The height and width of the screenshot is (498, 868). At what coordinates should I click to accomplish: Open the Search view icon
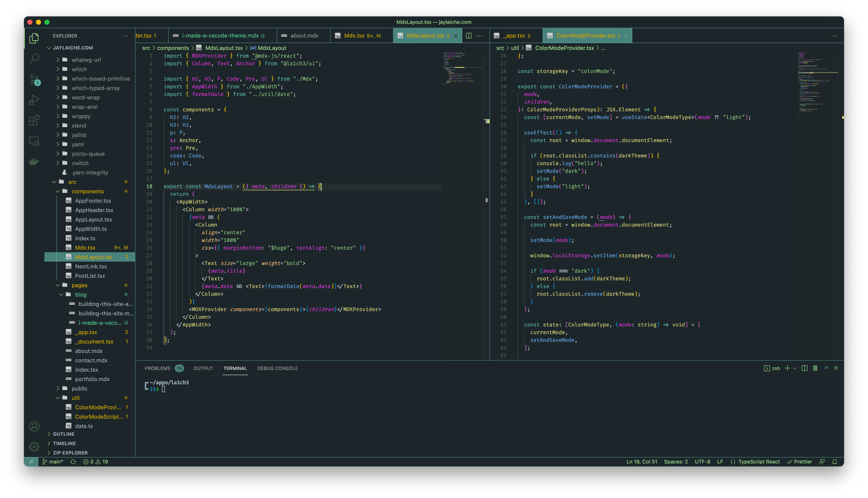tap(34, 58)
